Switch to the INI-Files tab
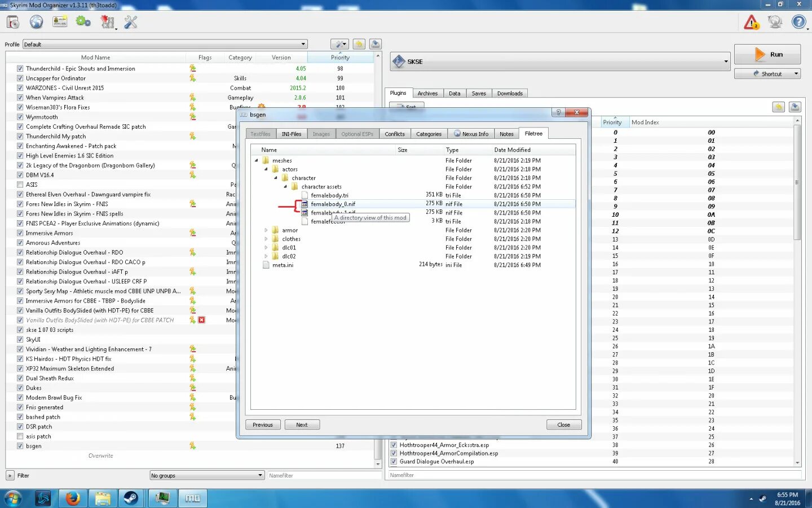 pyautogui.click(x=292, y=134)
